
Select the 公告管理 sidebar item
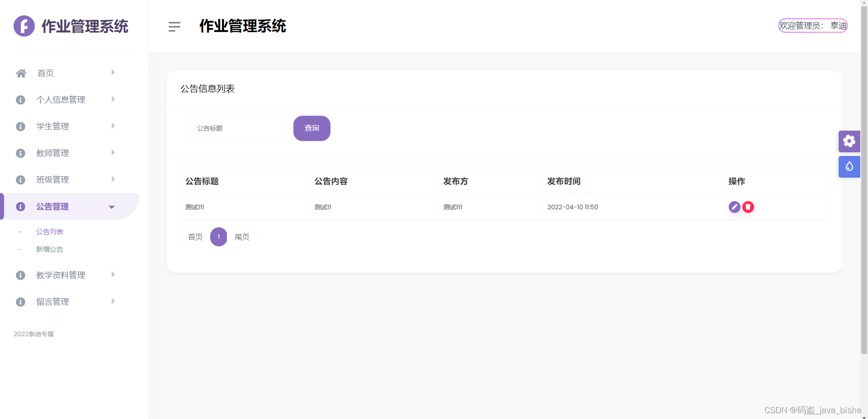point(70,207)
